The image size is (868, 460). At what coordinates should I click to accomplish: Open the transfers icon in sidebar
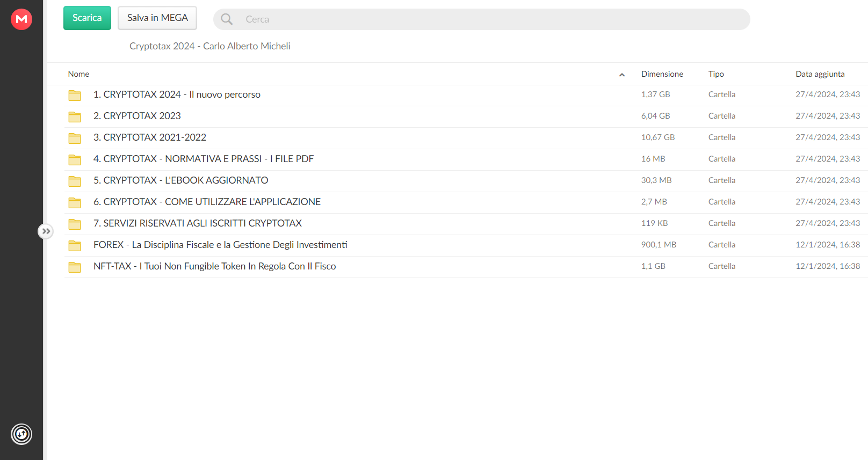21,434
